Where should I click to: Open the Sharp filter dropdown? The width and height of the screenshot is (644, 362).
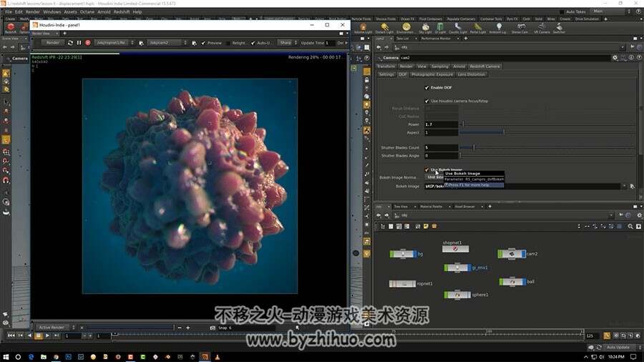click(288, 43)
